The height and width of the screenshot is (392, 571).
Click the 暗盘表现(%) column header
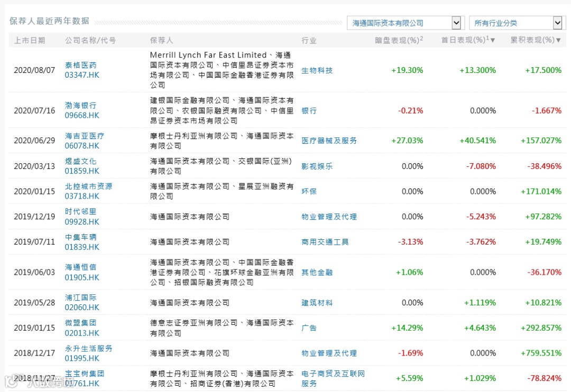399,40
